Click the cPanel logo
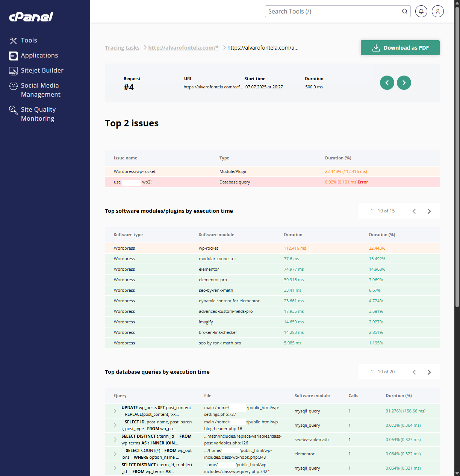The image size is (460, 476). 31,17
